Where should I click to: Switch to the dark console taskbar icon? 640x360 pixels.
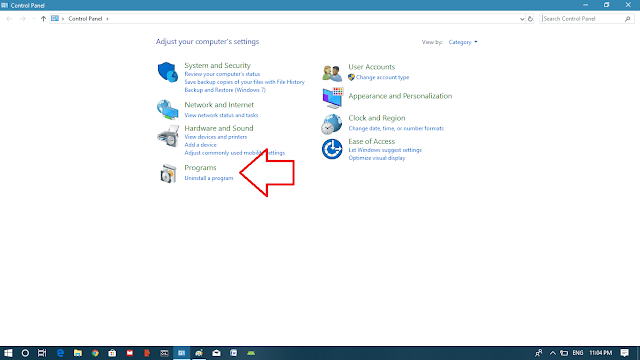[164, 353]
